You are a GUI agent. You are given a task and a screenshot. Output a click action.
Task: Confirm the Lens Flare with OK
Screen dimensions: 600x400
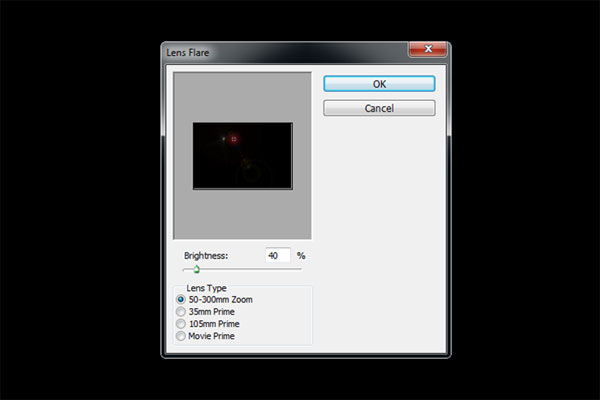(379, 84)
